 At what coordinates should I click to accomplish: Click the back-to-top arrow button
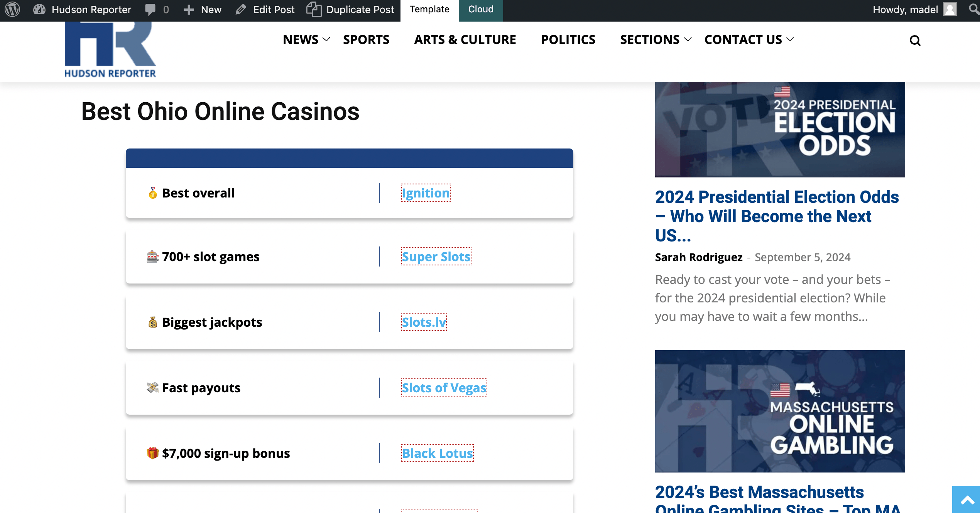click(966, 500)
